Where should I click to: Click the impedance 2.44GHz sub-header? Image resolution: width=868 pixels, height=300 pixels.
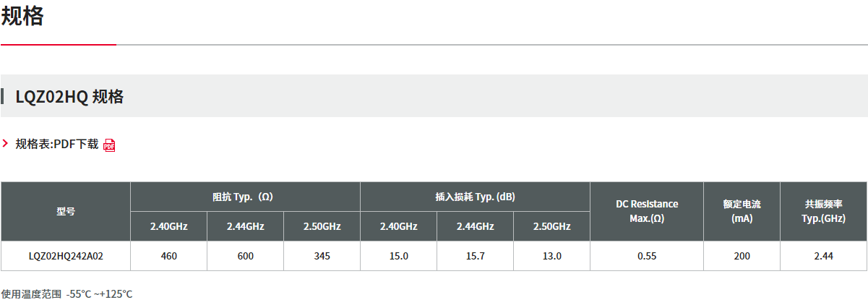pos(245,226)
